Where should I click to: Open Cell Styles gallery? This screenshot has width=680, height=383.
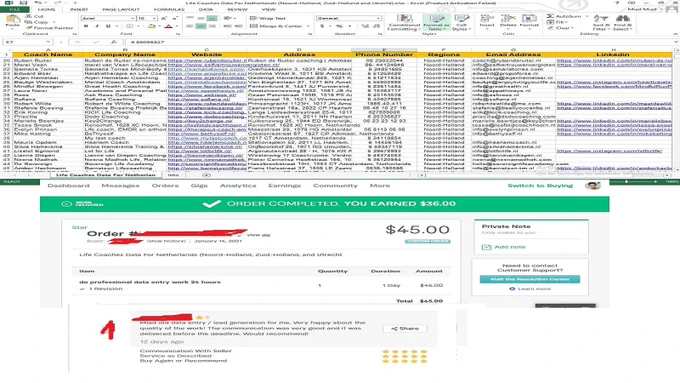pos(461,23)
